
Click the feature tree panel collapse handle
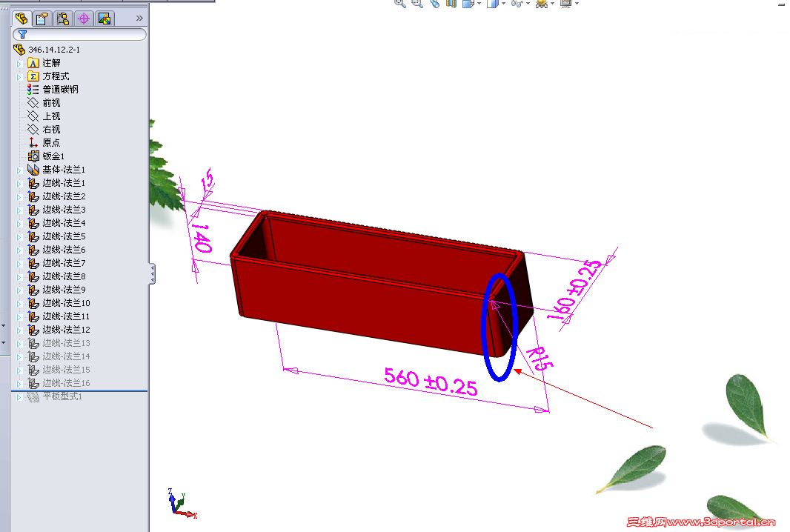click(152, 274)
